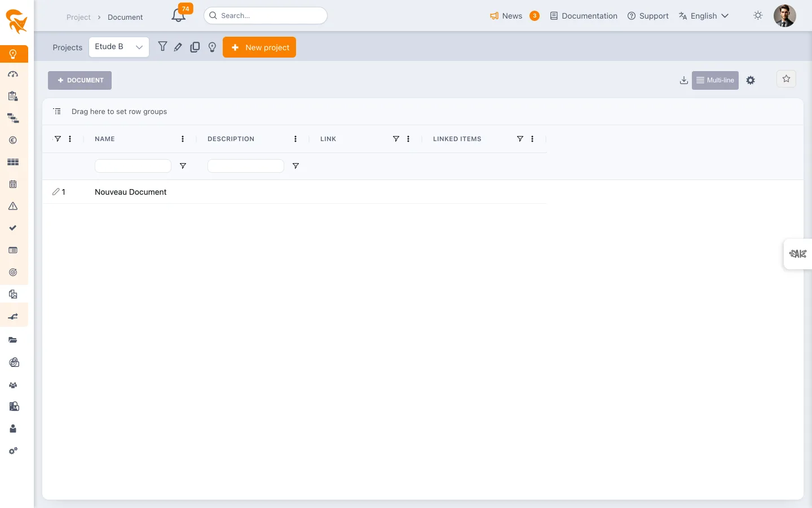This screenshot has width=812, height=508.
Task: Open the documents icon in sidebar
Action: coord(13,294)
